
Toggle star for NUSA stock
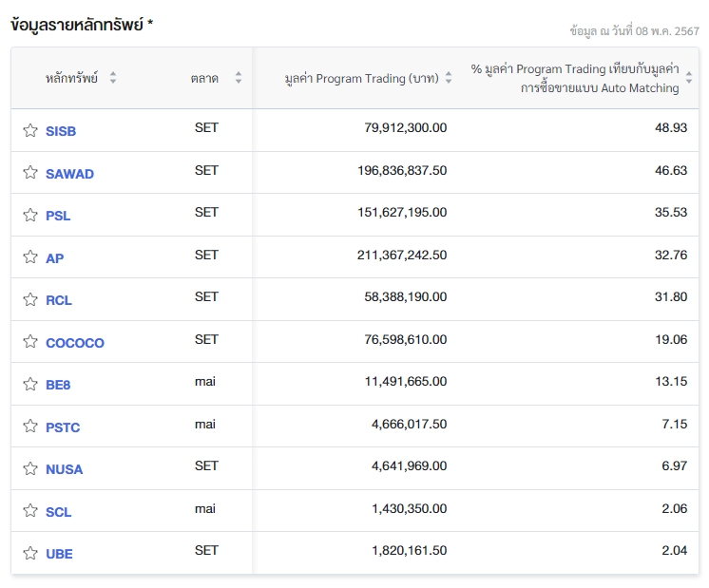point(30,469)
